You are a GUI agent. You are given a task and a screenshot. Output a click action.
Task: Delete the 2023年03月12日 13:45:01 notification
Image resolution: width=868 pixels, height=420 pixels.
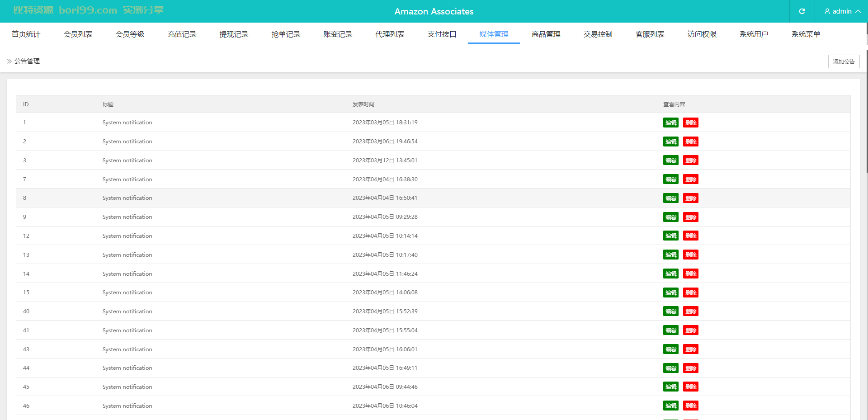pos(691,160)
